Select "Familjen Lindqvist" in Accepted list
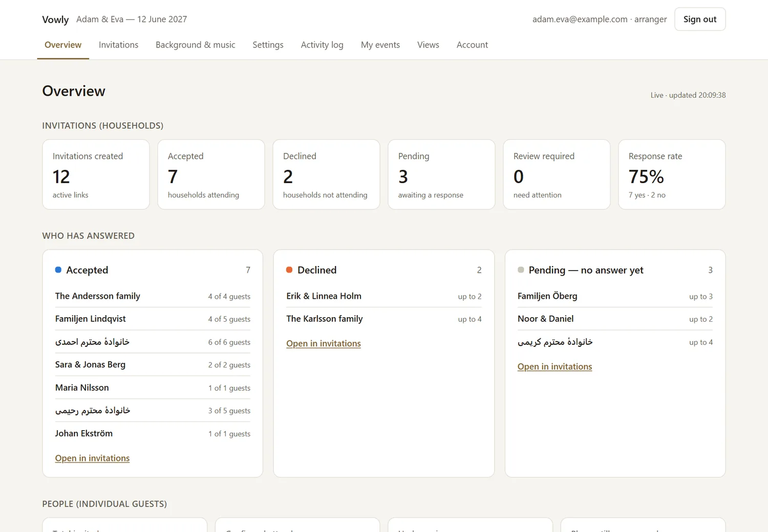 (x=153, y=319)
